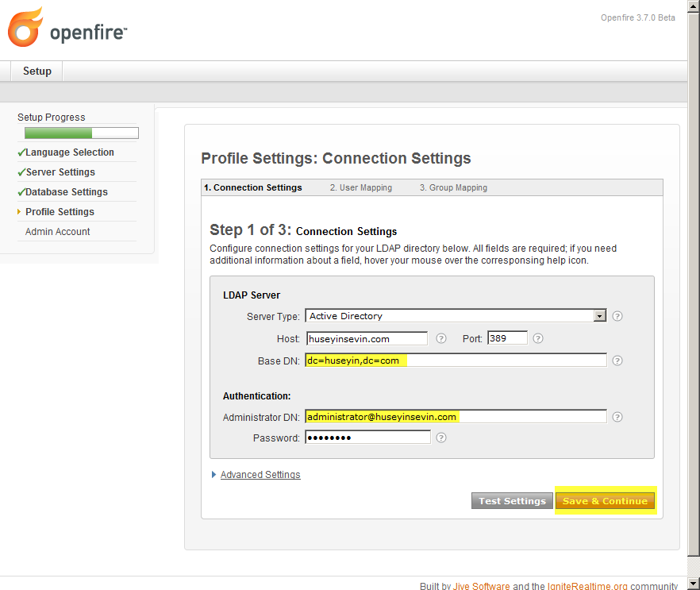Open help icon for Administrator DN
700x590 pixels.
point(617,417)
